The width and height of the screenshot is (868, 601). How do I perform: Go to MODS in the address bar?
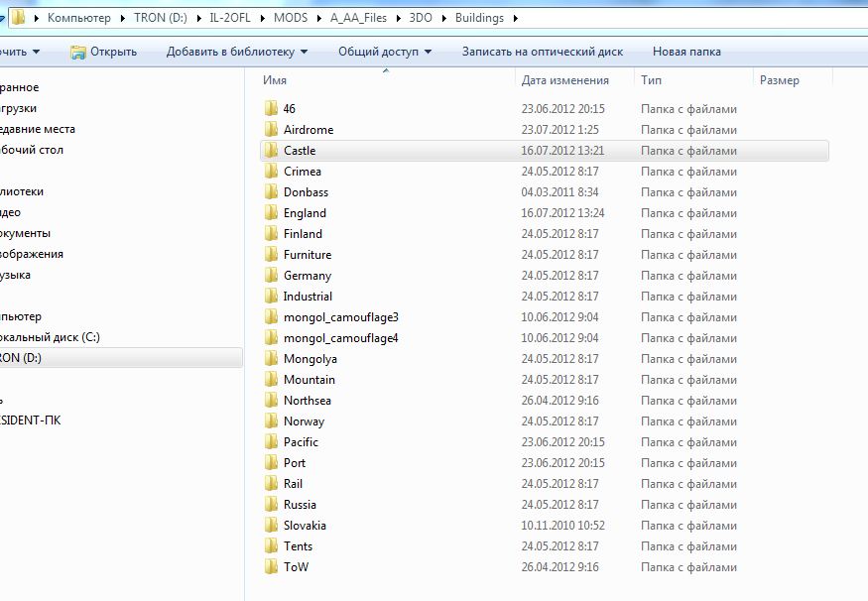pos(291,18)
